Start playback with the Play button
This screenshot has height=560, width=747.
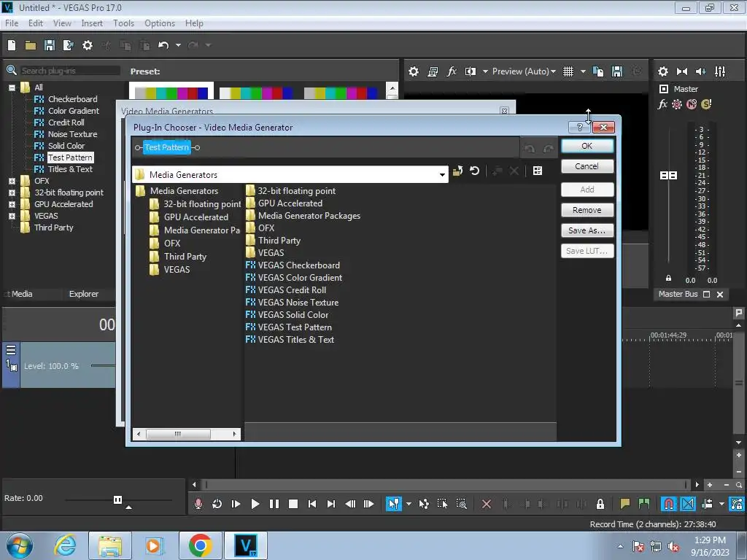[255, 504]
